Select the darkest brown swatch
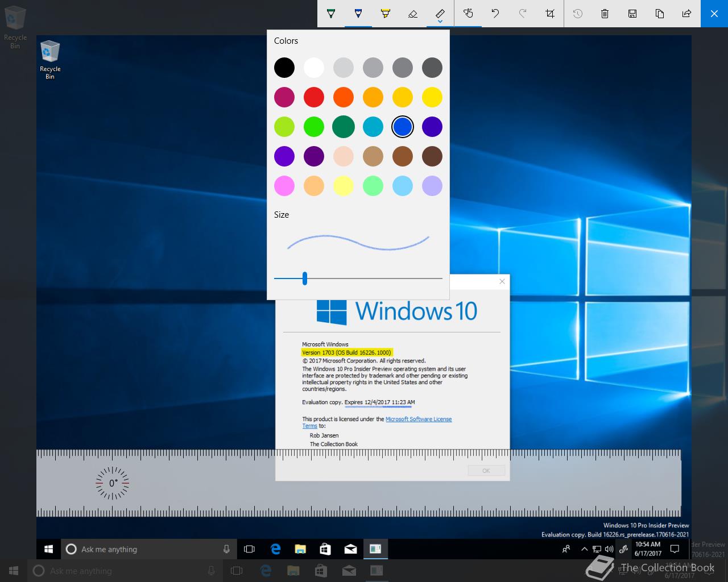This screenshot has height=582, width=728. [x=432, y=156]
